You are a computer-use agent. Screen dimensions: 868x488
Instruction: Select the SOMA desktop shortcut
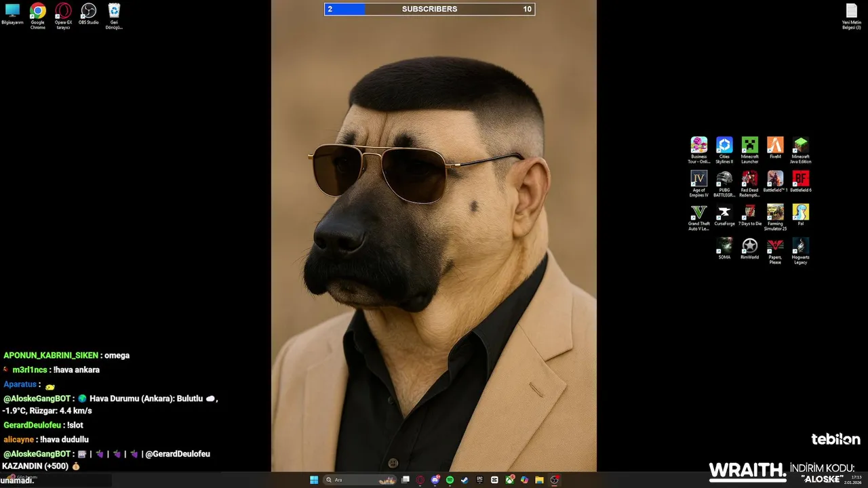coord(724,249)
